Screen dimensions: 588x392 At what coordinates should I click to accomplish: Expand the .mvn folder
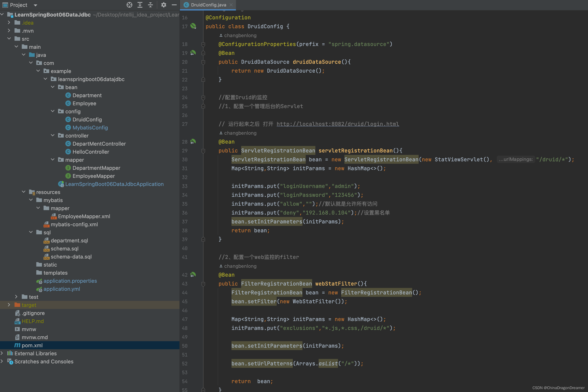[9, 30]
